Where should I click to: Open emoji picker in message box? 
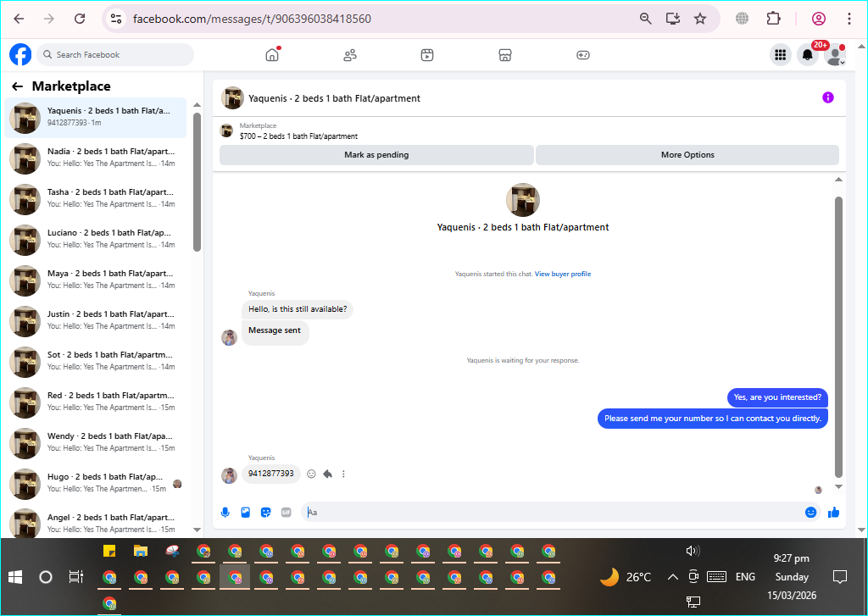(810, 513)
